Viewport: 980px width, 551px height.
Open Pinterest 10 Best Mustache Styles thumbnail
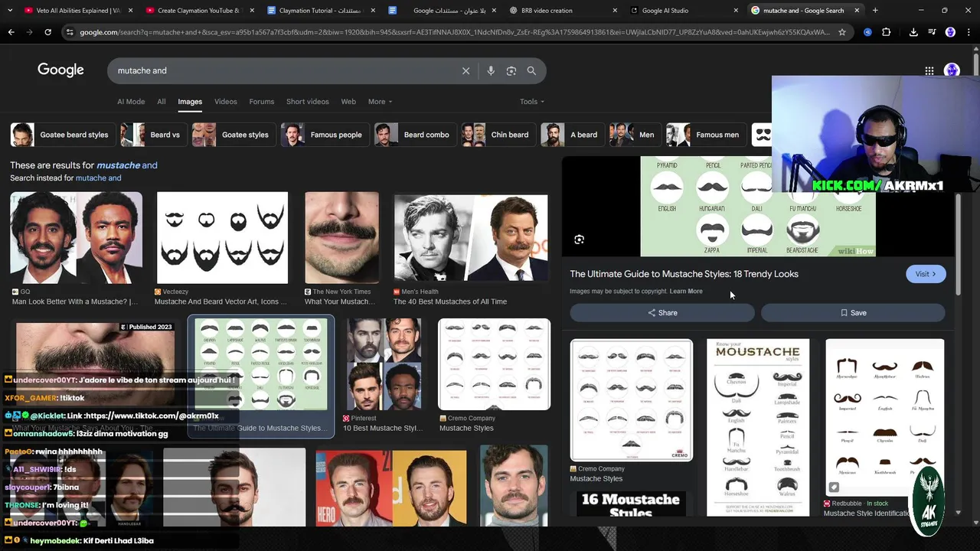(x=384, y=364)
